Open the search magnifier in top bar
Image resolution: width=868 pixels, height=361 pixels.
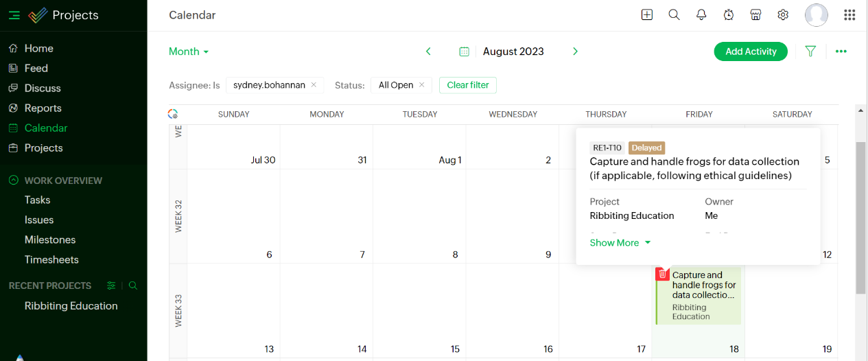[674, 14]
